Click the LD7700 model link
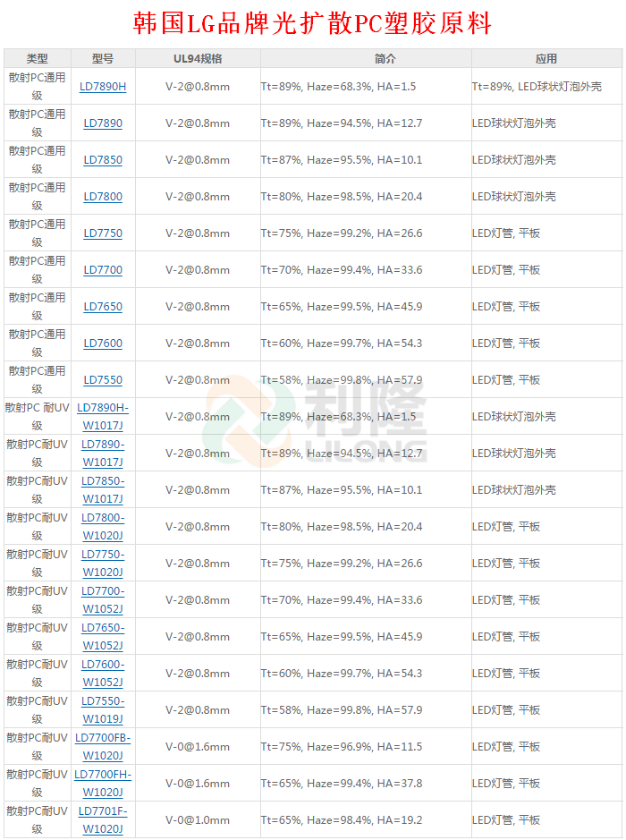The image size is (626, 840). [103, 270]
